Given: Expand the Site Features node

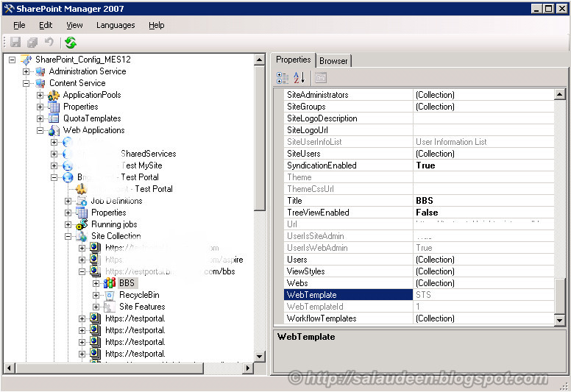Looking at the screenshot, I should coord(96,307).
